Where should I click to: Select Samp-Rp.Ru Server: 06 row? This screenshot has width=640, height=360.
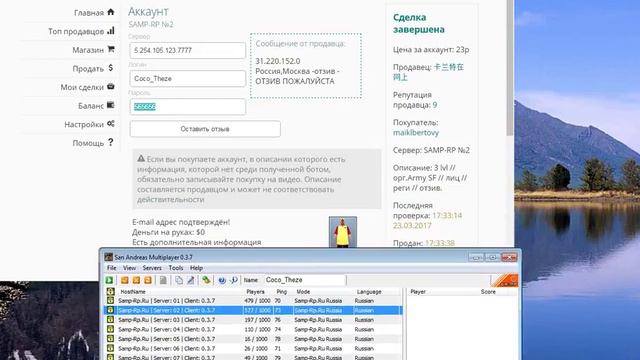coord(253,349)
